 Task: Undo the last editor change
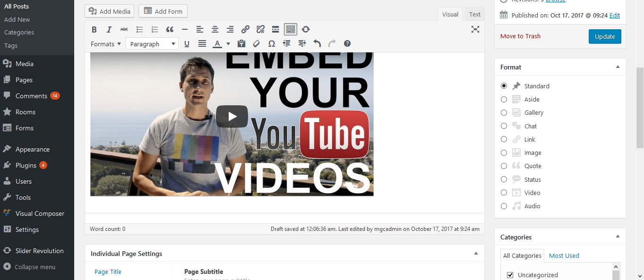tap(317, 43)
